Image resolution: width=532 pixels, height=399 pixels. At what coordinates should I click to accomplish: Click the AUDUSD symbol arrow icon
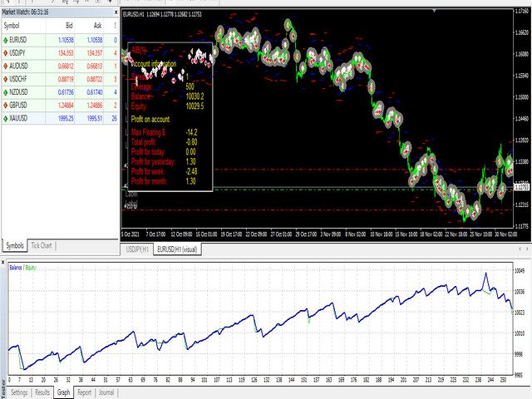(x=7, y=64)
